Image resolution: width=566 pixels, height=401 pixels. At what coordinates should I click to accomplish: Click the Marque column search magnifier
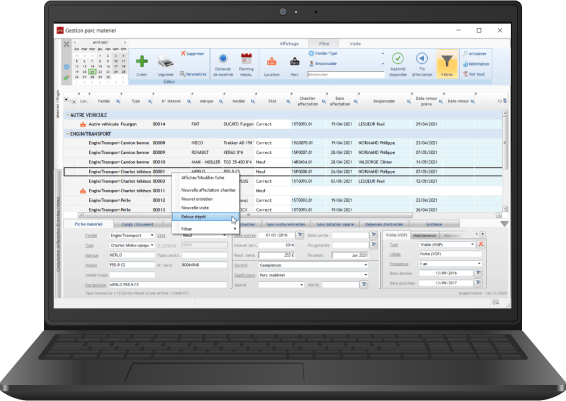pyautogui.click(x=221, y=101)
